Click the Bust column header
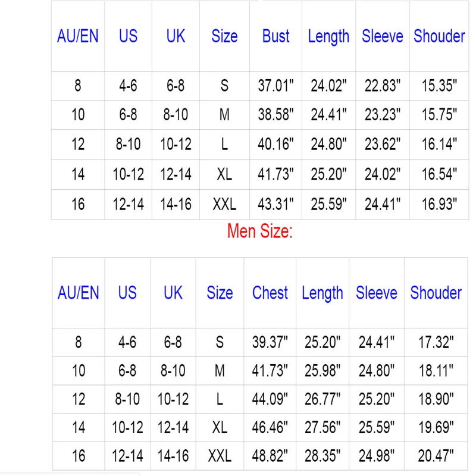 275,36
